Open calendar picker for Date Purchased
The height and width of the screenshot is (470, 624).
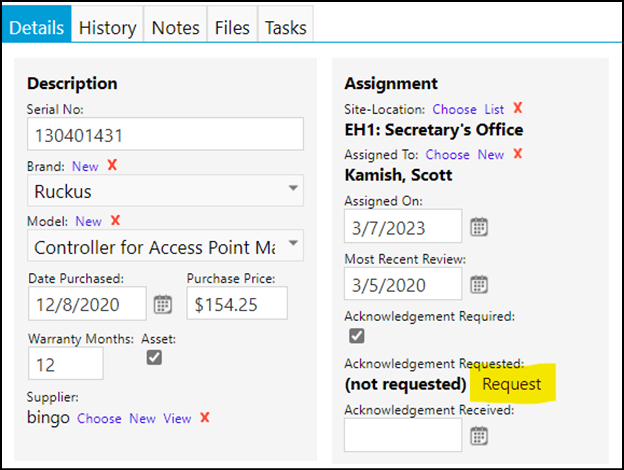tap(163, 304)
